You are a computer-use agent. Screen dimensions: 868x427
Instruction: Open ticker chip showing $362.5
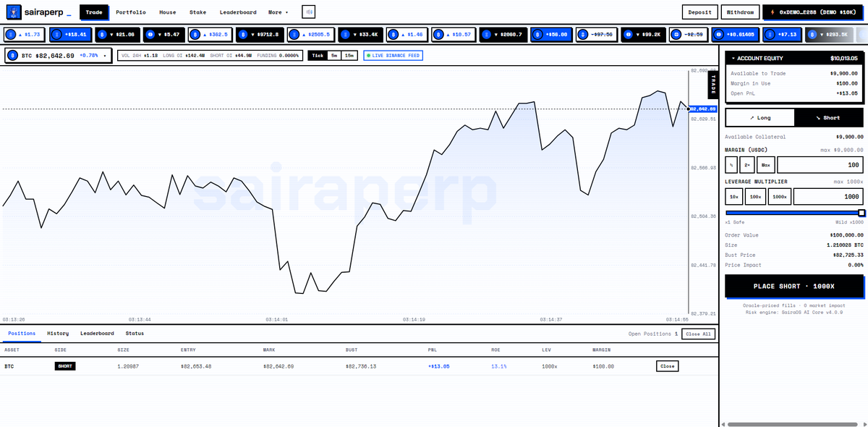click(x=211, y=34)
